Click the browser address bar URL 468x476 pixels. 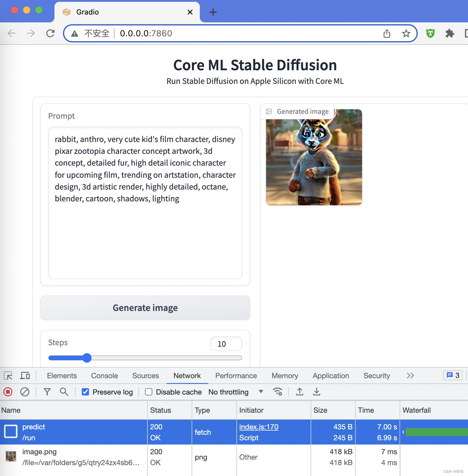[x=146, y=33]
